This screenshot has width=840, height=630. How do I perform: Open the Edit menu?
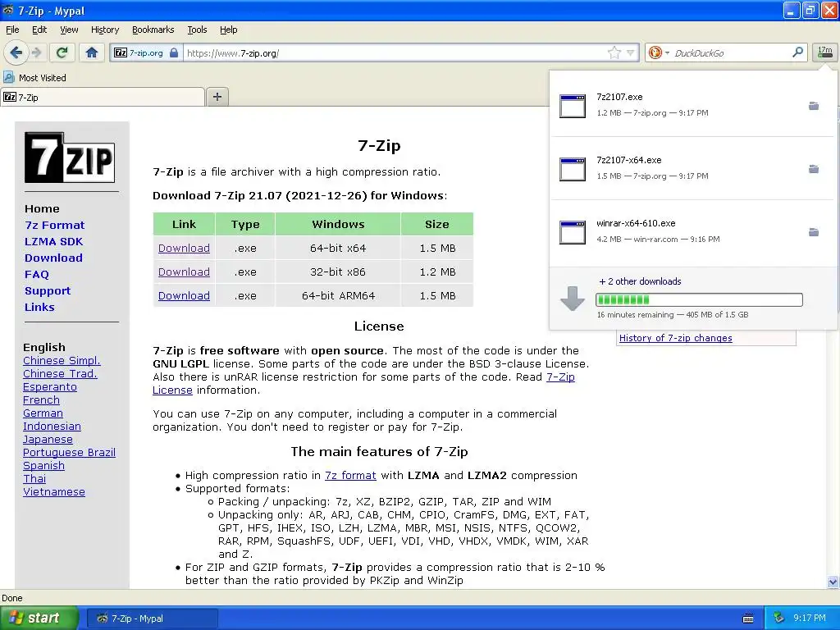click(39, 30)
